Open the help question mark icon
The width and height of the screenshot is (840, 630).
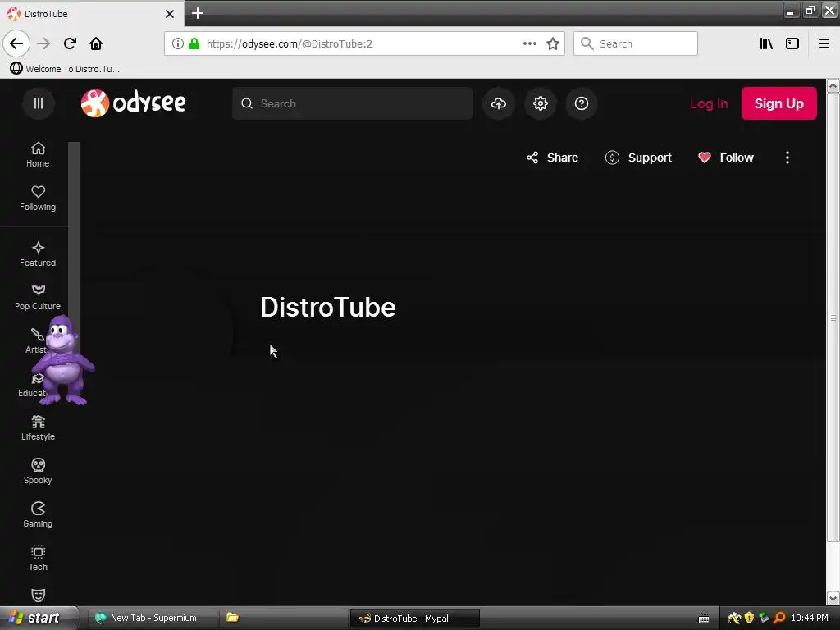(582, 103)
